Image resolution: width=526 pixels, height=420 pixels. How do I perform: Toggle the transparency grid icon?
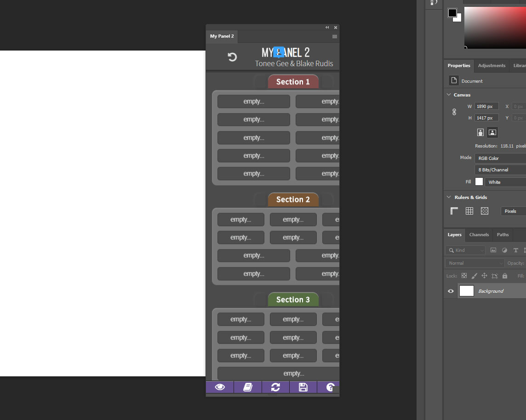484,211
